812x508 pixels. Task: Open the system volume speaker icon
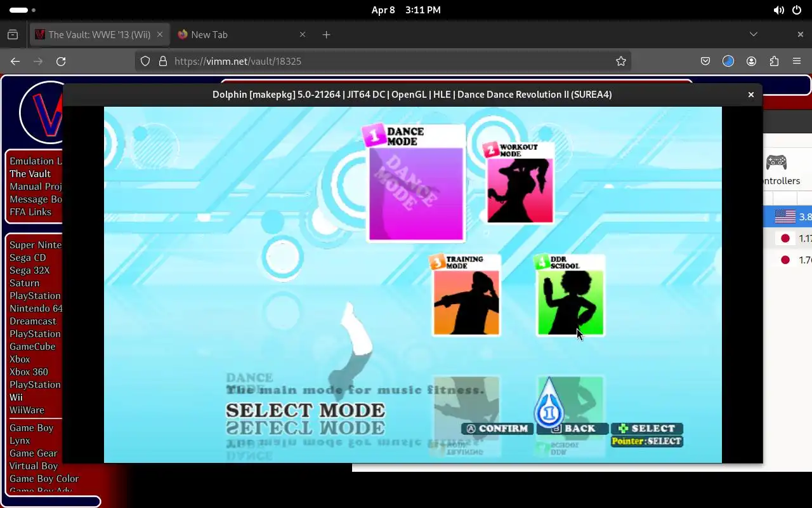point(779,10)
